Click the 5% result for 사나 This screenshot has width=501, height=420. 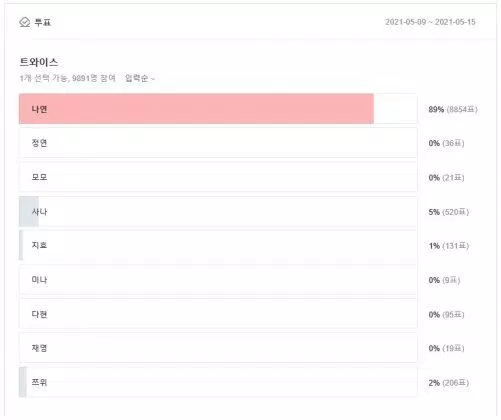[x=449, y=212]
